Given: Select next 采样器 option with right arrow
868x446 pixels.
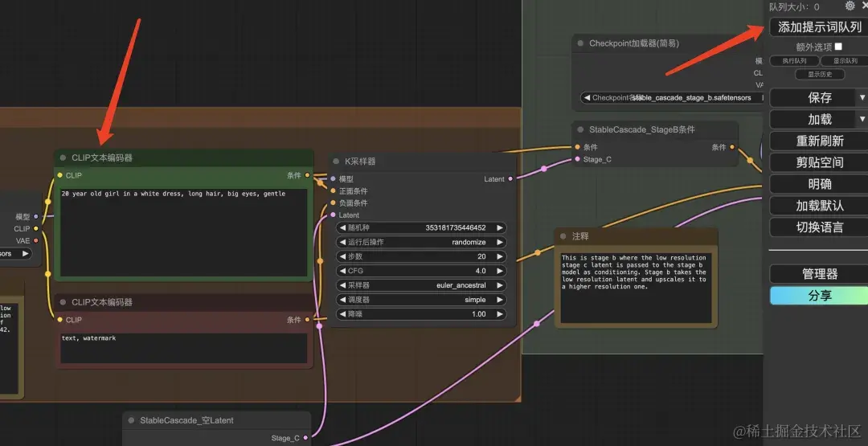Looking at the screenshot, I should [500, 285].
